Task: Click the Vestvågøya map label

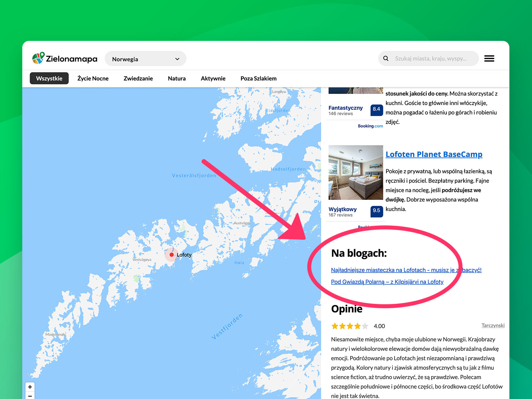Action: click(x=142, y=260)
